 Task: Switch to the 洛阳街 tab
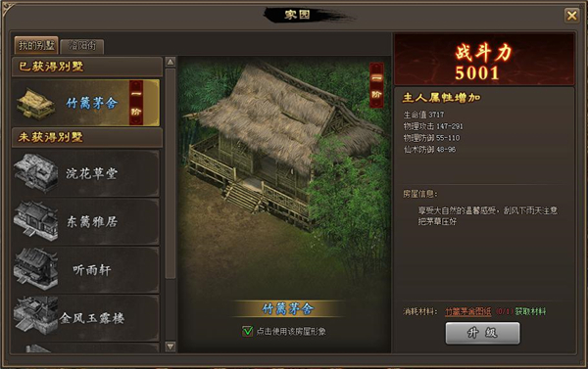pos(82,46)
